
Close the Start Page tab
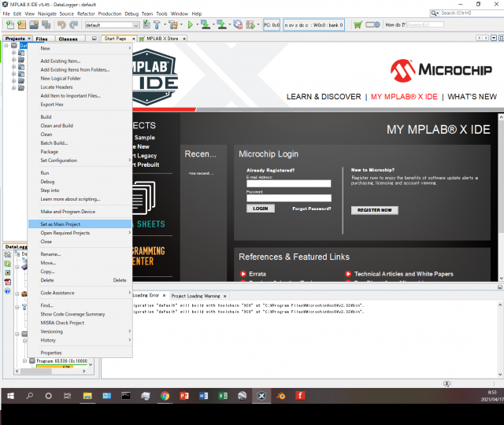[x=134, y=39]
